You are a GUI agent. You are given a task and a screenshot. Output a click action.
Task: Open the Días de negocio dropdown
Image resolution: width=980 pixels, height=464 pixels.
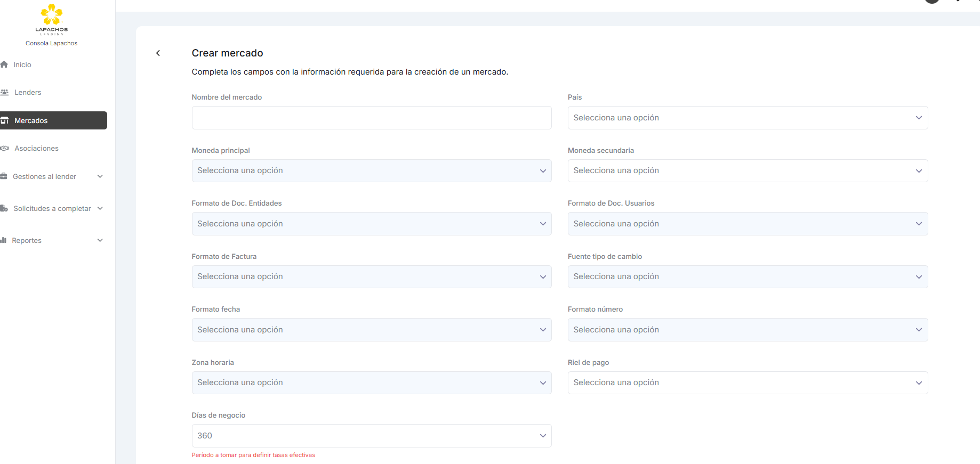(x=371, y=436)
